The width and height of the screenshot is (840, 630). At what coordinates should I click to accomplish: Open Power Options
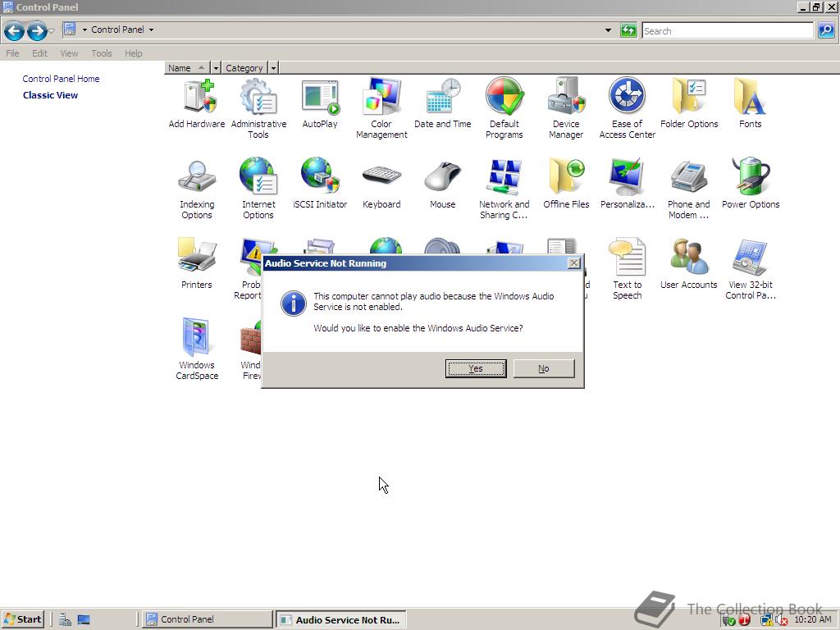pyautogui.click(x=750, y=185)
